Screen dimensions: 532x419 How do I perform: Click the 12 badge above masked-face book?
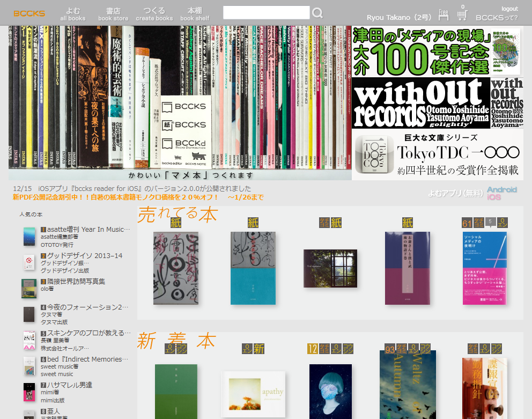pyautogui.click(x=313, y=349)
